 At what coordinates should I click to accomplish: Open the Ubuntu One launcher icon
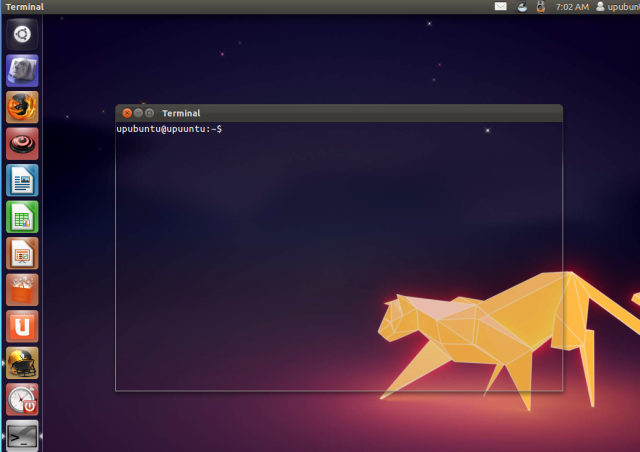pos(22,326)
